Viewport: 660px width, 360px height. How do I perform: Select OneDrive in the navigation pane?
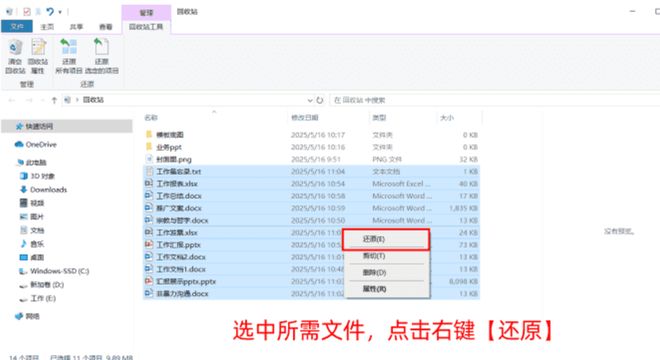(x=41, y=144)
